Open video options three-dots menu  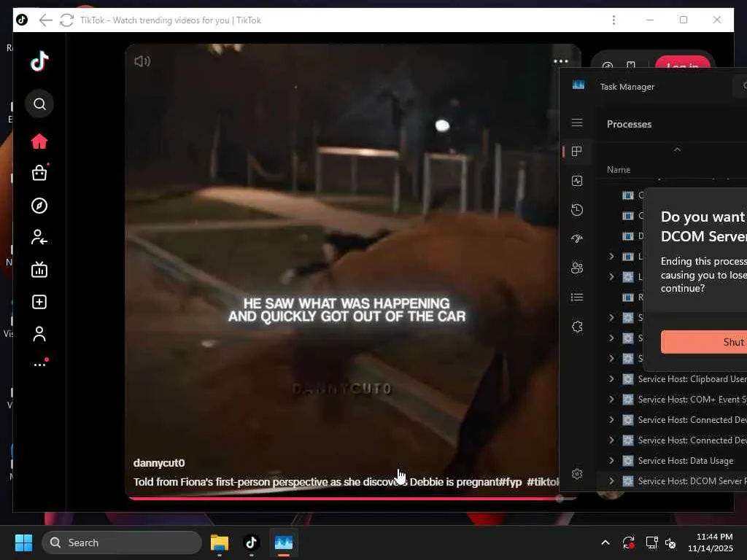[x=561, y=61]
